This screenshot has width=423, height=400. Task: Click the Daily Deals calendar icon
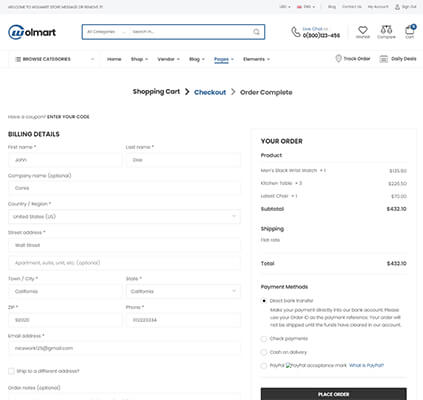(384, 59)
